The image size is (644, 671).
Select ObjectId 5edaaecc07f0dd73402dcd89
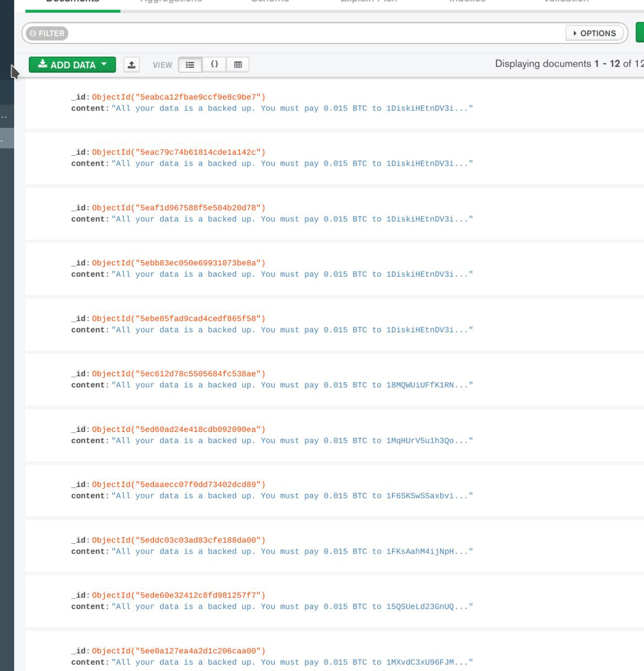179,484
